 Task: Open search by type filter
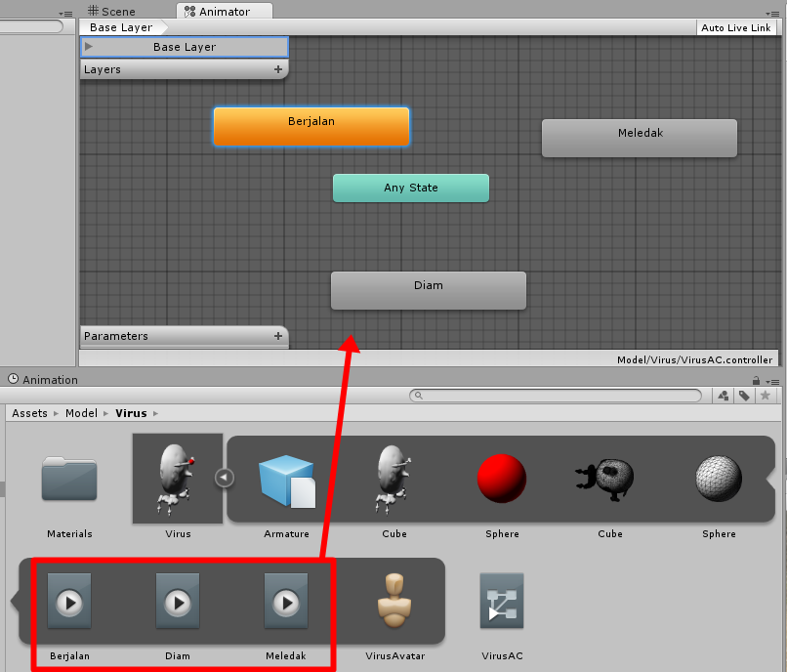pyautogui.click(x=723, y=396)
